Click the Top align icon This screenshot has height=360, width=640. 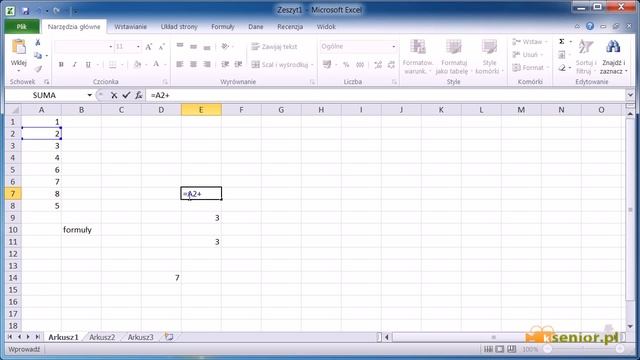[180, 47]
